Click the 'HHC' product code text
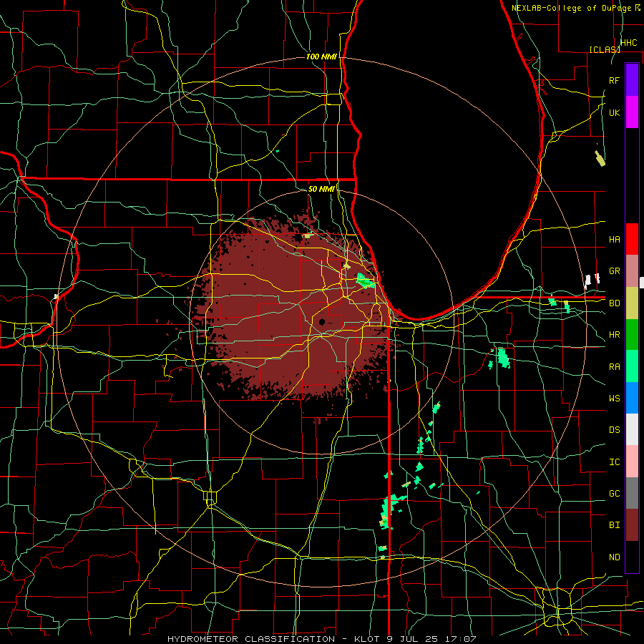This screenshot has height=644, width=644. 628,43
